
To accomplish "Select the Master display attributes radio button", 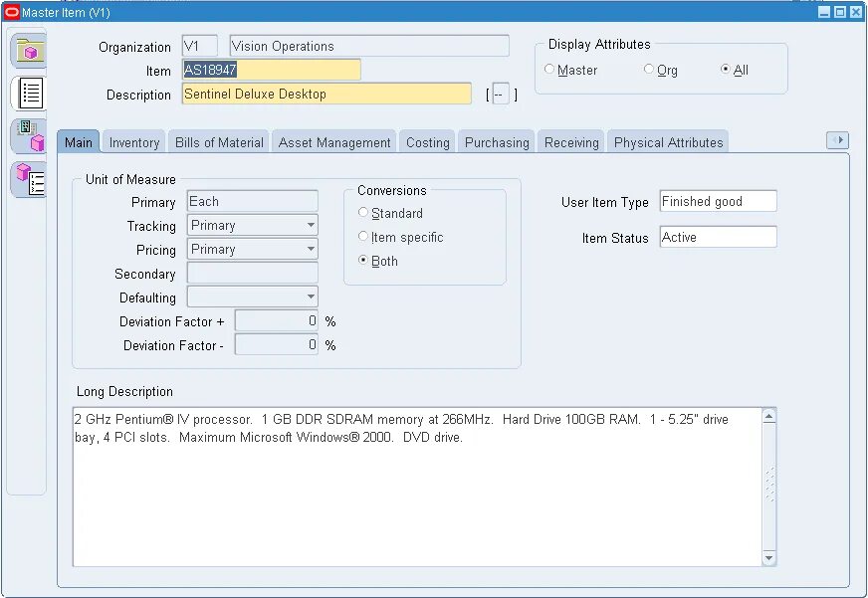I will [549, 69].
